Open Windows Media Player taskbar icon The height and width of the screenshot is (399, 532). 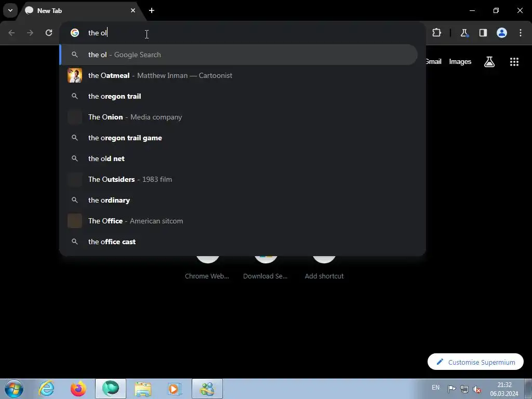point(175,389)
